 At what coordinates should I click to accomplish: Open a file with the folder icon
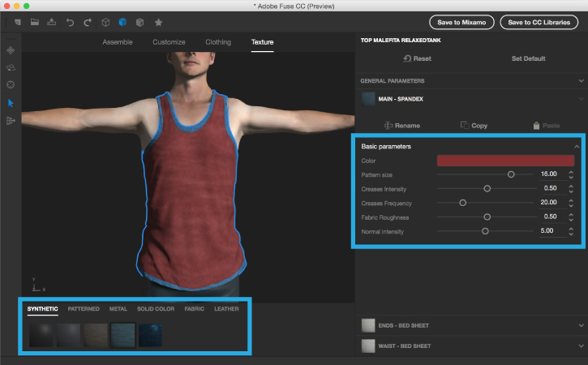click(x=35, y=22)
